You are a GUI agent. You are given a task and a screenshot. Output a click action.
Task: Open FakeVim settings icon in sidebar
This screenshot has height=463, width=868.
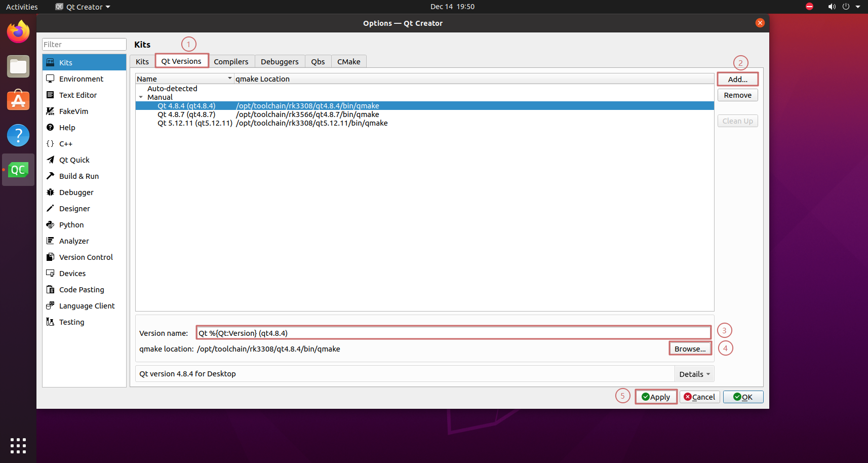click(x=50, y=111)
